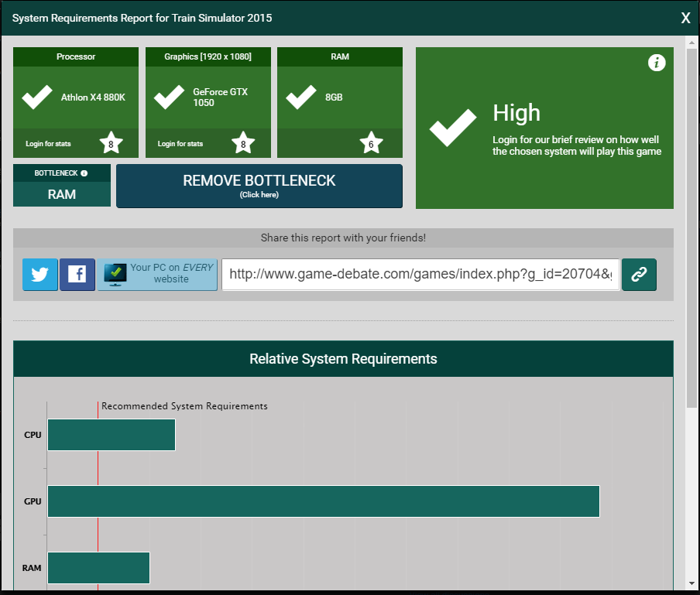
Task: Click the Processor checkmark icon
Action: [x=37, y=97]
